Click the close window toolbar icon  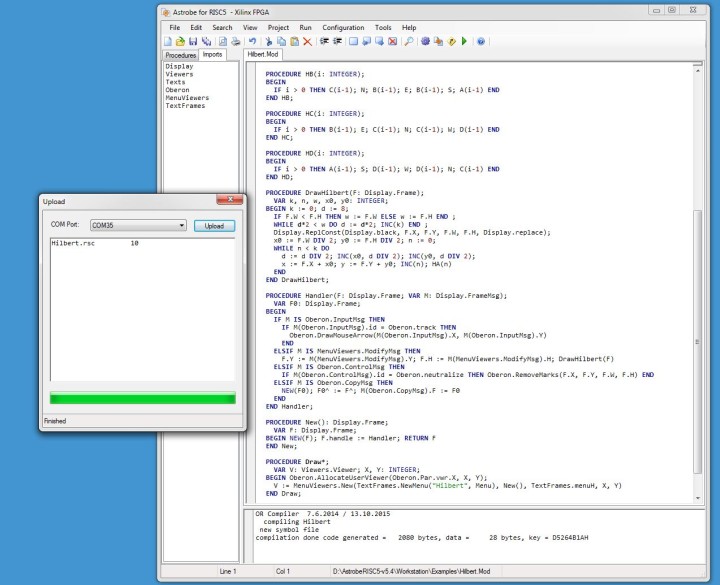(x=392, y=41)
